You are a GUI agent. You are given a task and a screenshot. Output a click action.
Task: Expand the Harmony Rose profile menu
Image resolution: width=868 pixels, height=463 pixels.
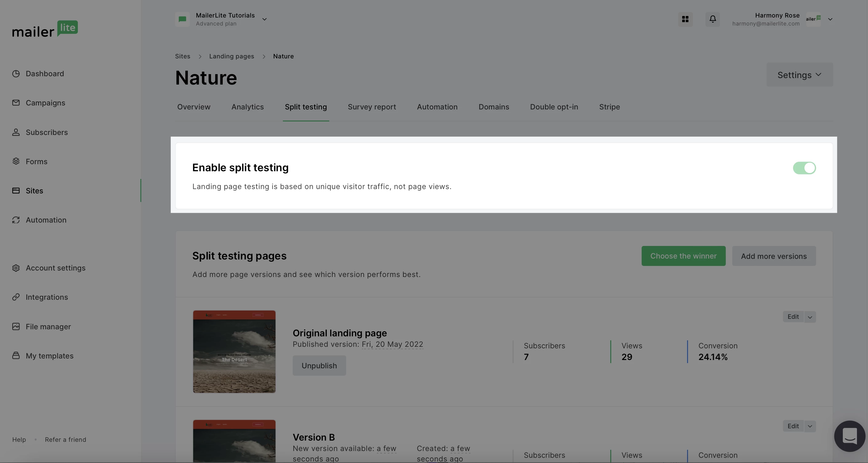point(830,19)
